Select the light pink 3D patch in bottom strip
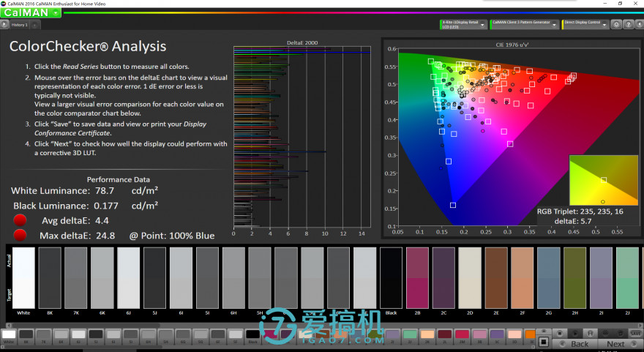Viewport: 644px width, 352px height. pyautogui.click(x=514, y=336)
